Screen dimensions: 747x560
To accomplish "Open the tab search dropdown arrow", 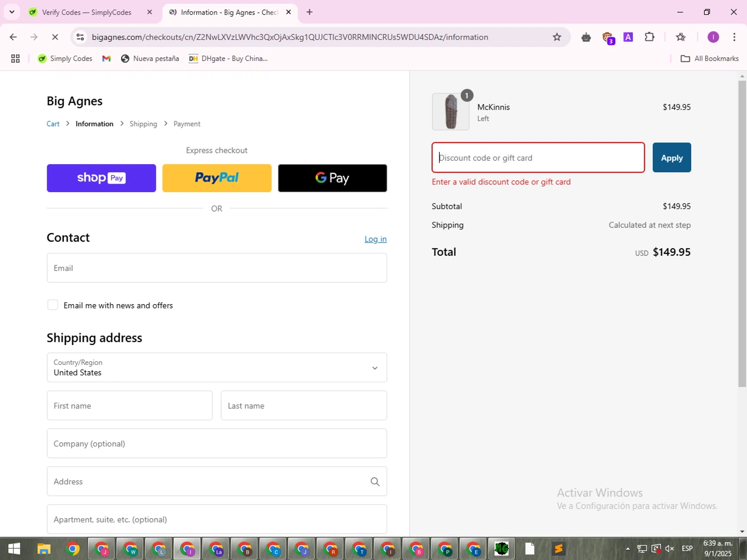I will [11, 12].
